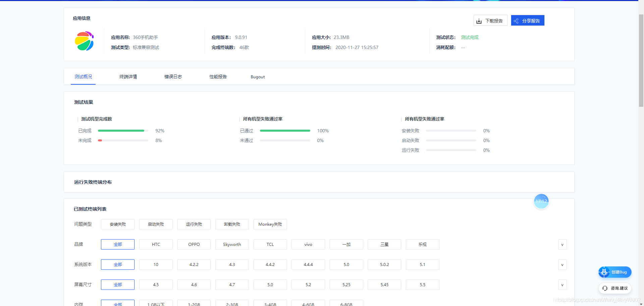644x306 pixels.
Task: Switch to the 终端详情 tab
Action: click(x=128, y=77)
